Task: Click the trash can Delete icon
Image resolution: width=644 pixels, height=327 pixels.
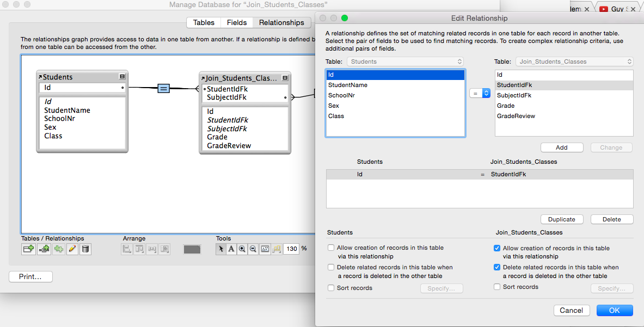Action: (85, 249)
